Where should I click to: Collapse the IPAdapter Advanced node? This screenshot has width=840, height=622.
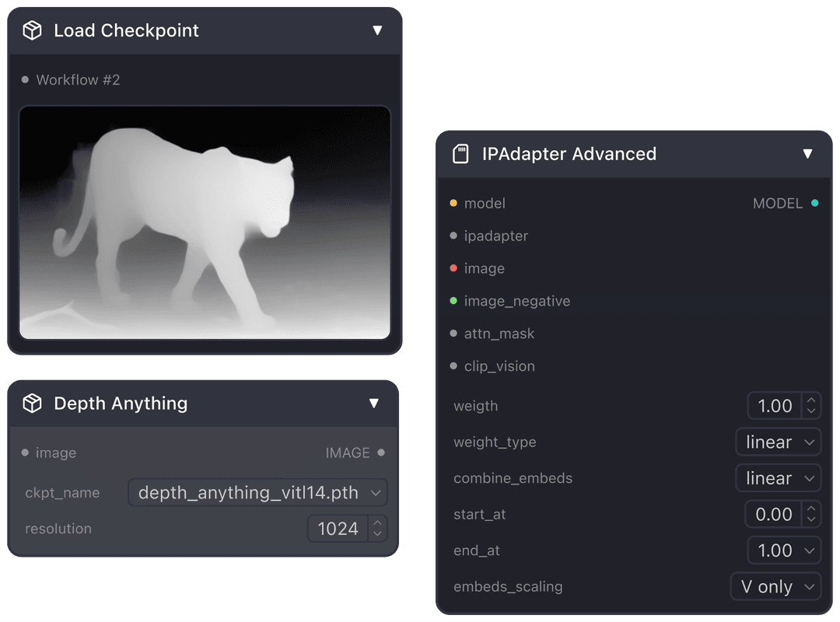(x=807, y=154)
